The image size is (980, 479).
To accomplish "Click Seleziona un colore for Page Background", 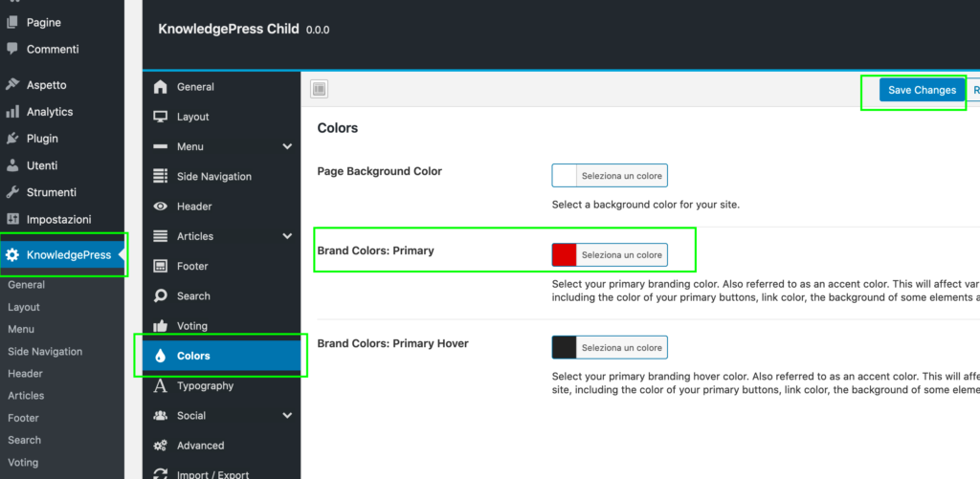I will pos(621,176).
